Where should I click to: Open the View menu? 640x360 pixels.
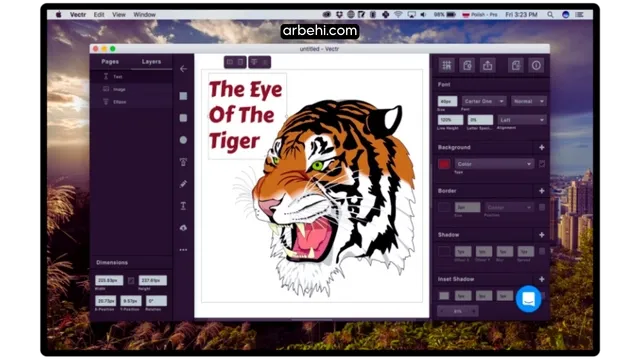pos(119,15)
